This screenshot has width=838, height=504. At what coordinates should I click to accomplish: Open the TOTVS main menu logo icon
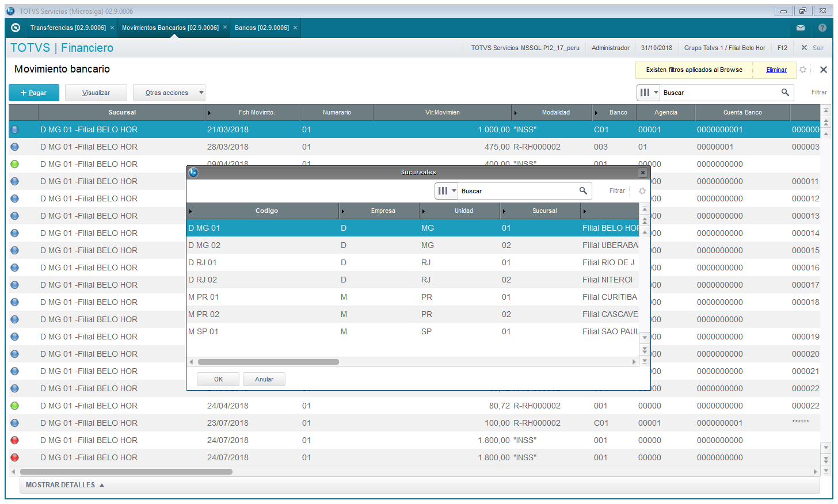(16, 28)
